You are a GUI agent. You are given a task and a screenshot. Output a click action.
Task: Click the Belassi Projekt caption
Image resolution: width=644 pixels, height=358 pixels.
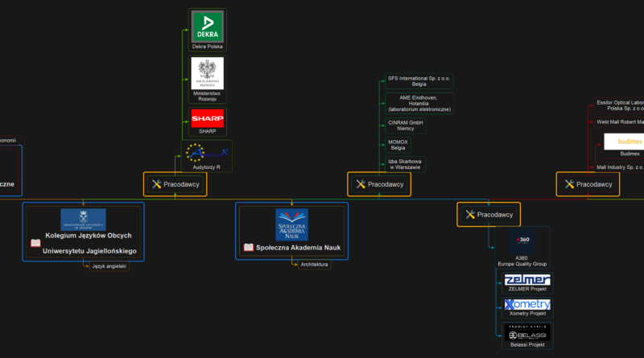point(527,344)
